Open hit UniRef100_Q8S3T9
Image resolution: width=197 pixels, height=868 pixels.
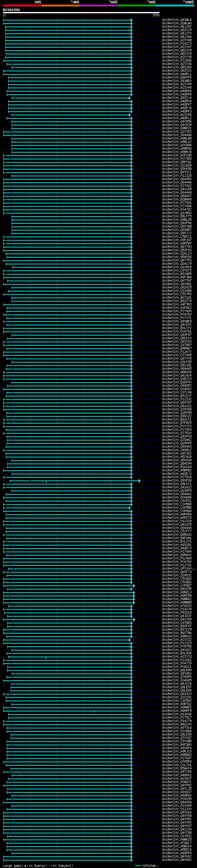pyautogui.click(x=176, y=50)
